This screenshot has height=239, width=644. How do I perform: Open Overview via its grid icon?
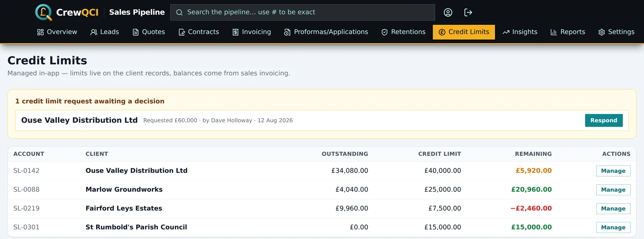click(x=40, y=32)
